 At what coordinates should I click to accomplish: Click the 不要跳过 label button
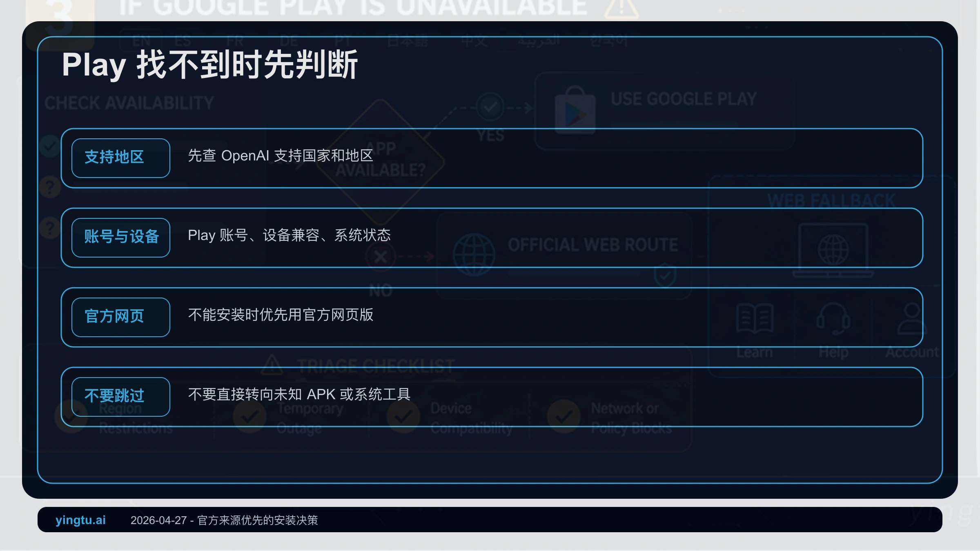tap(121, 397)
